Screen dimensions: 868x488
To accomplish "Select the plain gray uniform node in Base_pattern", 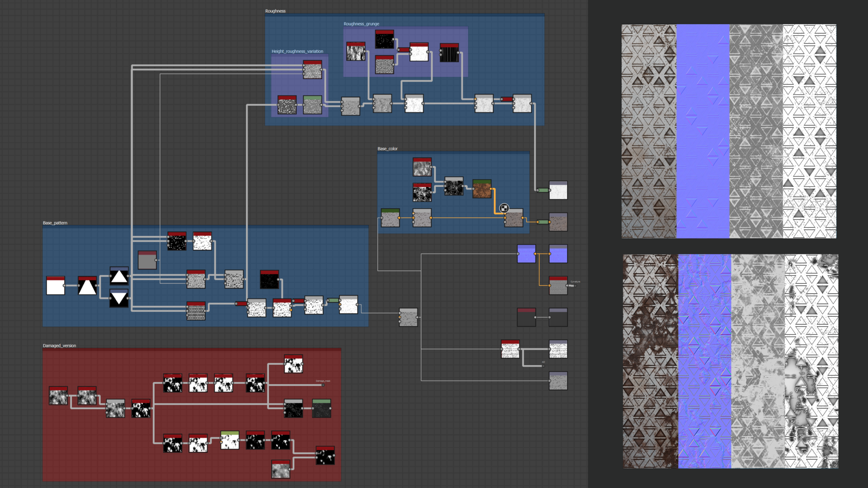I will point(147,260).
